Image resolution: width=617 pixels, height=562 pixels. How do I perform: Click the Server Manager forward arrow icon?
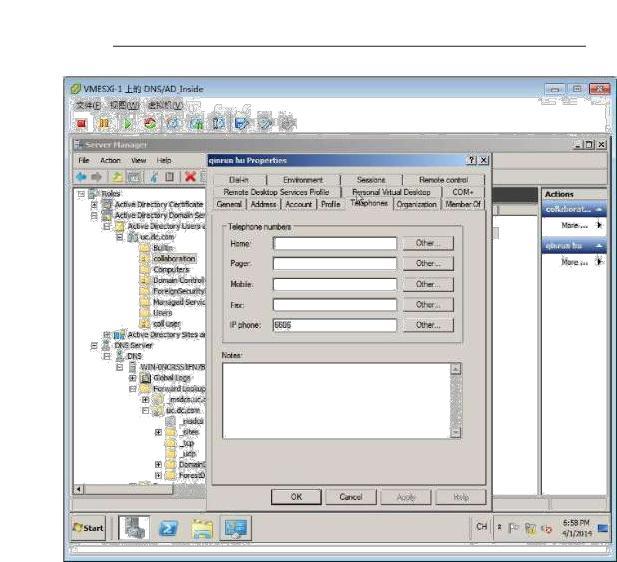coord(96,177)
